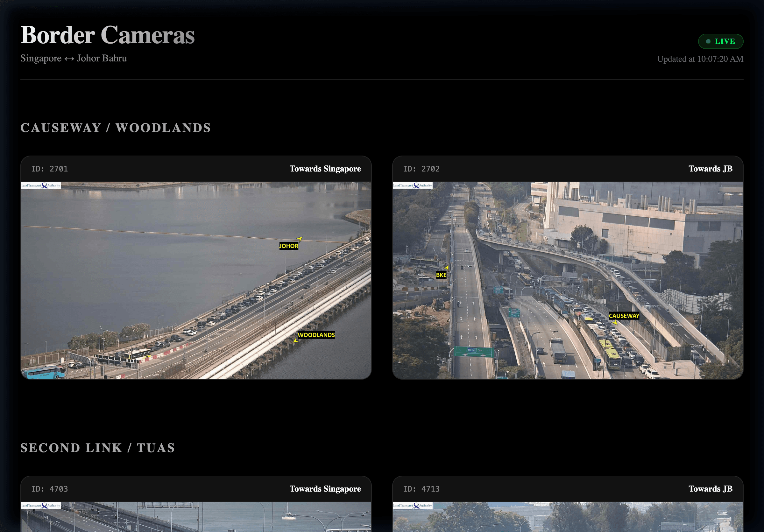764x532 pixels.
Task: Open camera 4713 Towards JB image
Action: tap(568, 517)
